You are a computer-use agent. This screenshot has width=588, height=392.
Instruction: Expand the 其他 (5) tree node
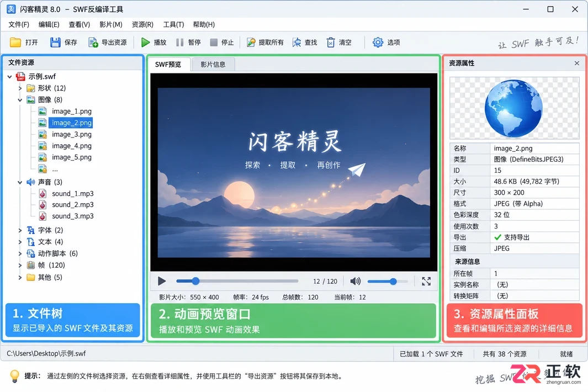[20, 277]
